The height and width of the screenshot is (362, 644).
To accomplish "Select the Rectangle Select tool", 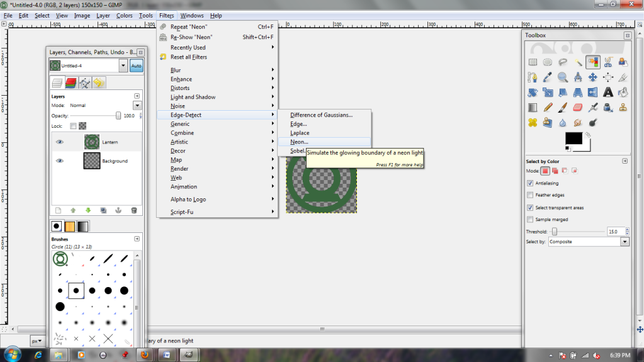I will (x=533, y=62).
